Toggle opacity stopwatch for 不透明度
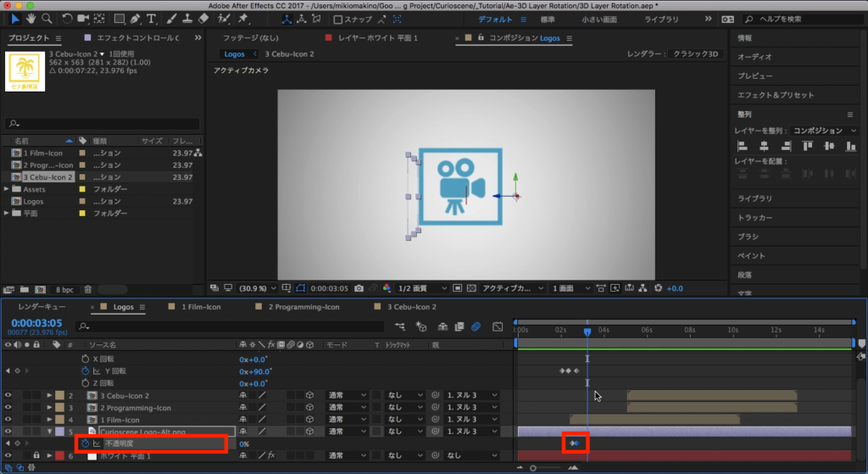The height and width of the screenshot is (474, 868). point(85,443)
